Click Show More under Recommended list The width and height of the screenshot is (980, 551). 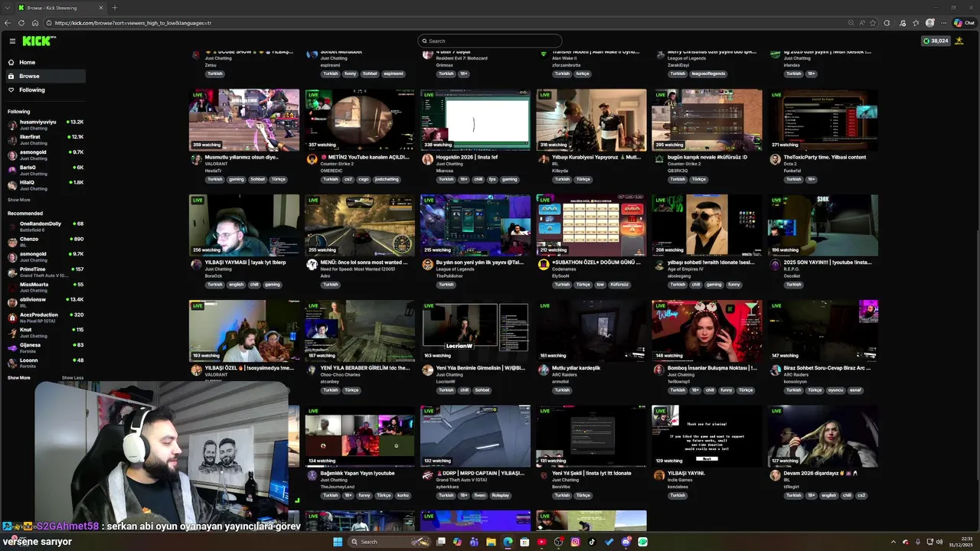tap(19, 377)
